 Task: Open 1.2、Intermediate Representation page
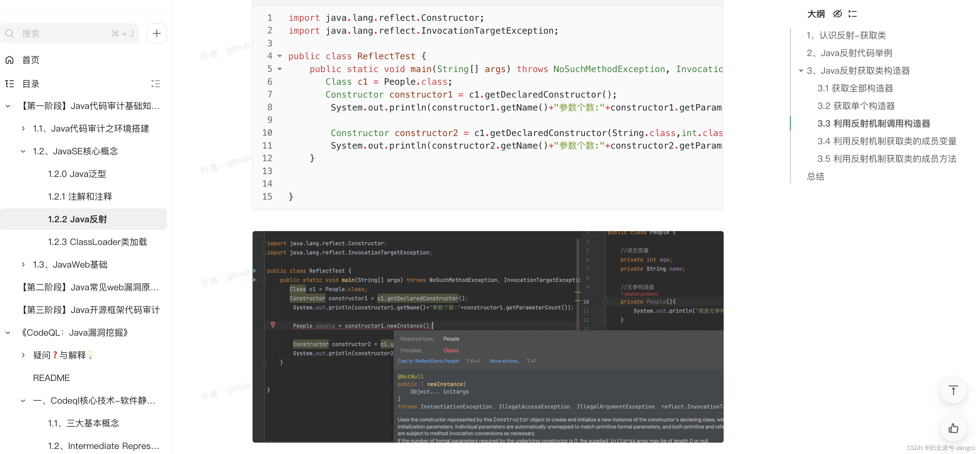tap(104, 446)
